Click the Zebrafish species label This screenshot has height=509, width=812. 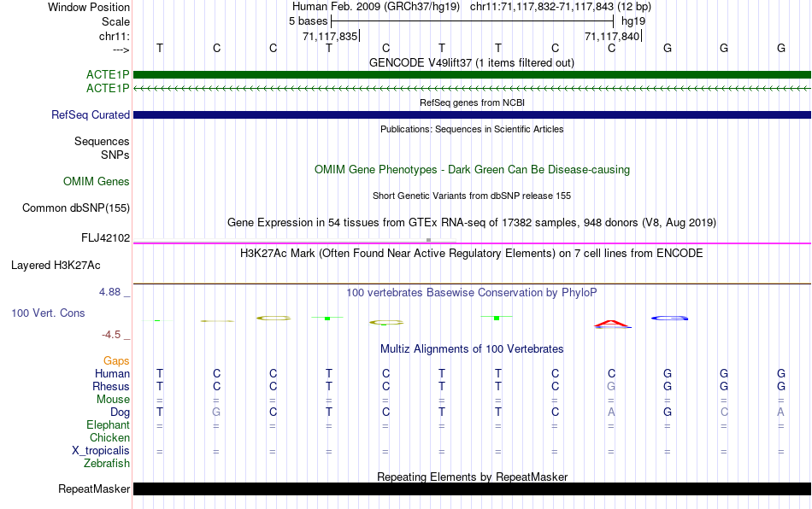click(107, 463)
